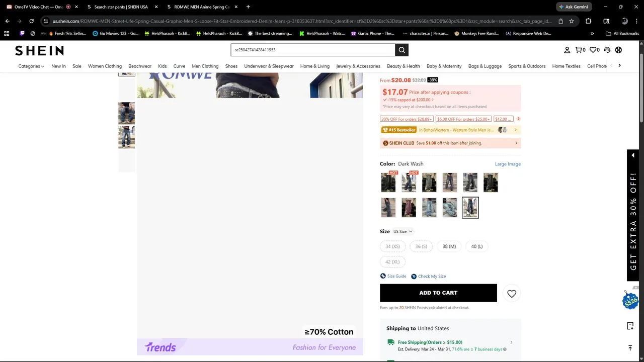Screen dimensions: 644x362
Task: Open the Sports & Outdoors menu
Action: pyautogui.click(x=527, y=66)
